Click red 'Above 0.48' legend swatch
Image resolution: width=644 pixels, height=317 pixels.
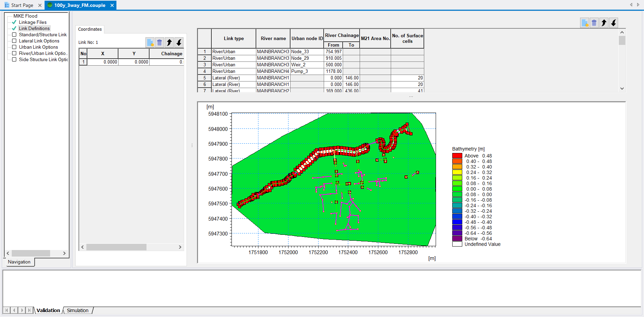tap(457, 156)
